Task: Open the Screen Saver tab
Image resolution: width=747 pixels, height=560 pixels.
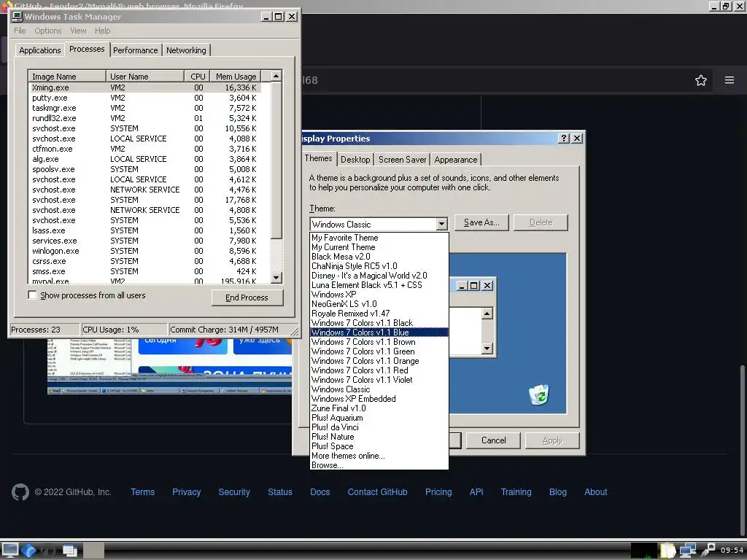Action: coord(402,160)
